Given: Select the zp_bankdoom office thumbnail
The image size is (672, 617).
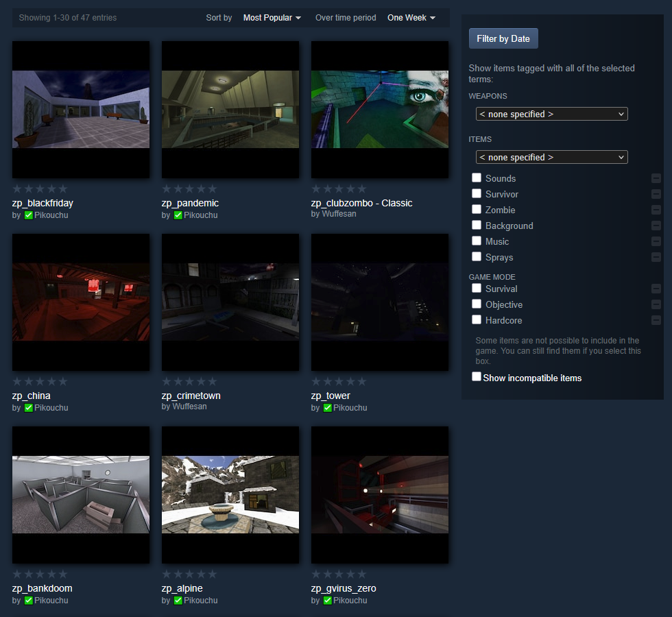Looking at the screenshot, I should pyautogui.click(x=81, y=495).
